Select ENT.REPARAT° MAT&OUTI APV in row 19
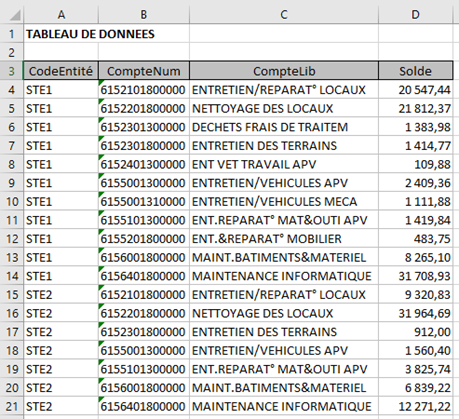The image size is (459, 419). [284, 369]
